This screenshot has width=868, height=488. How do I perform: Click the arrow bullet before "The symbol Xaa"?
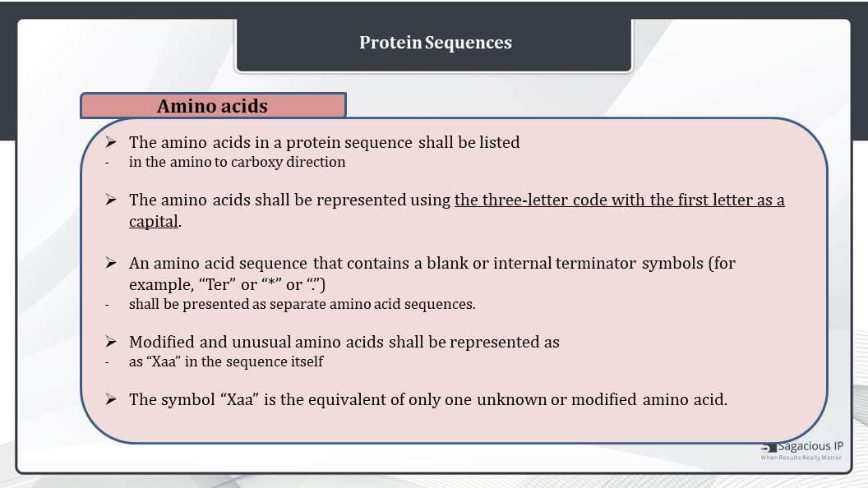pos(111,399)
